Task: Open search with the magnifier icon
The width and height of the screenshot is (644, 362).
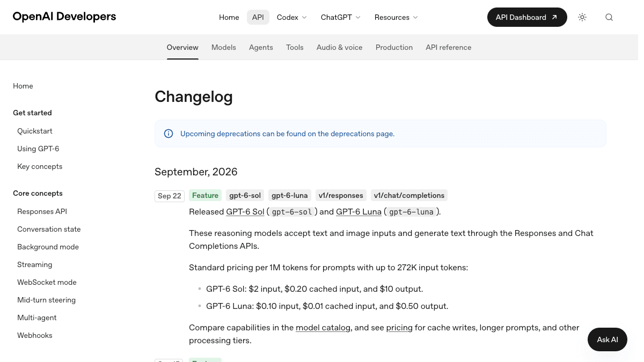Action: [609, 17]
